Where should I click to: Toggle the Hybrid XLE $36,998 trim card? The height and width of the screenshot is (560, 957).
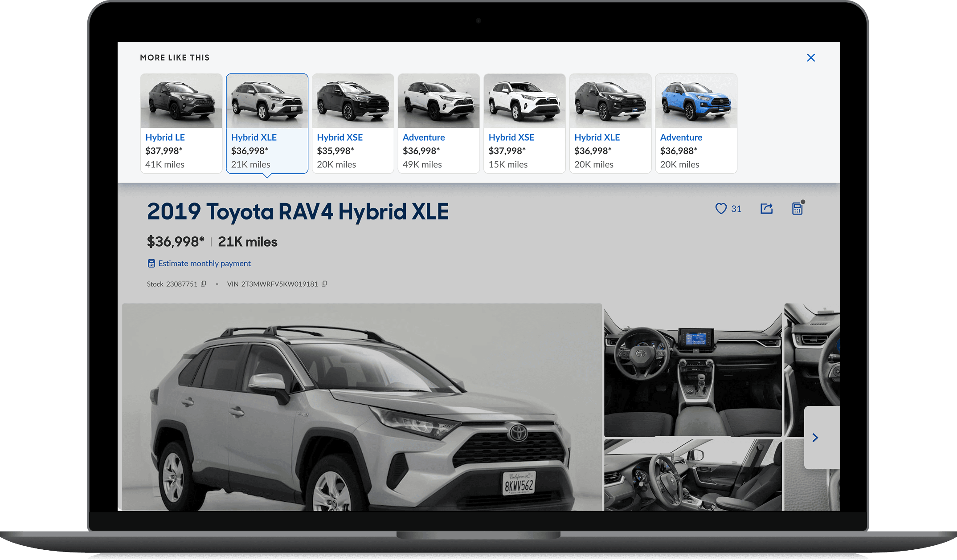(266, 123)
